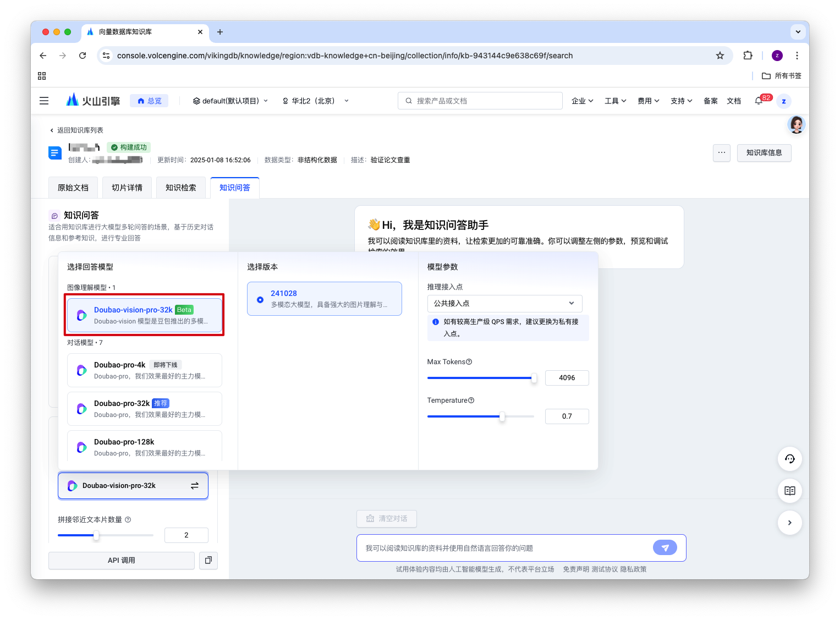This screenshot has height=620, width=840.
Task: Click the 清空对话 button
Action: (x=387, y=518)
